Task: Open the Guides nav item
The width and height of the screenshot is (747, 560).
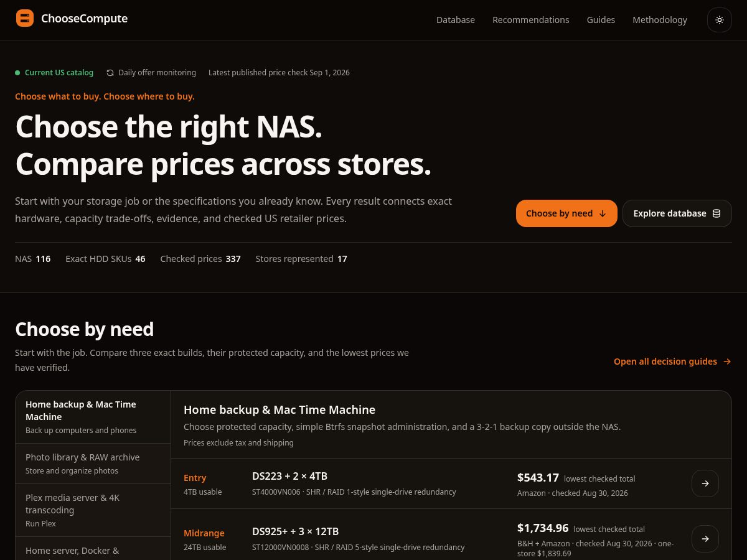Action: click(x=601, y=20)
